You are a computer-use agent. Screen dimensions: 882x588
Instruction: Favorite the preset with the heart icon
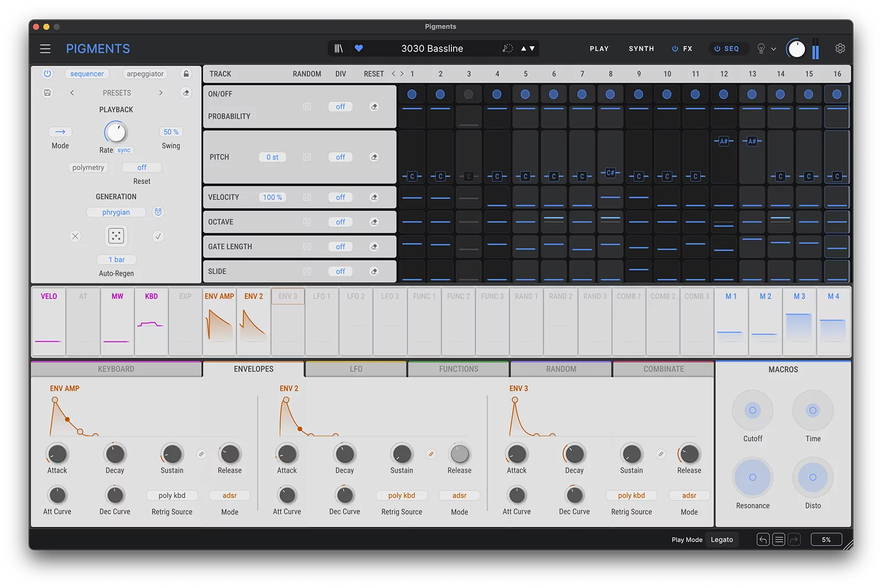(x=359, y=48)
